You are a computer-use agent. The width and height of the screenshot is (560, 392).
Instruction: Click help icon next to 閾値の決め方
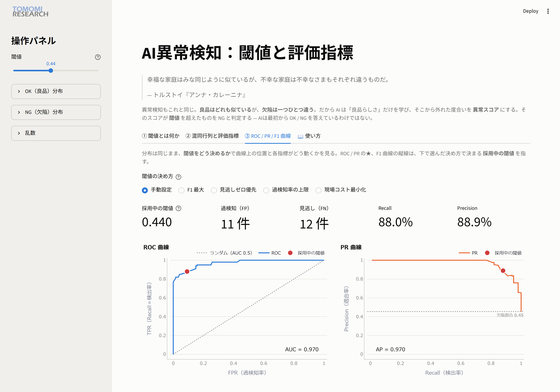[178, 177]
